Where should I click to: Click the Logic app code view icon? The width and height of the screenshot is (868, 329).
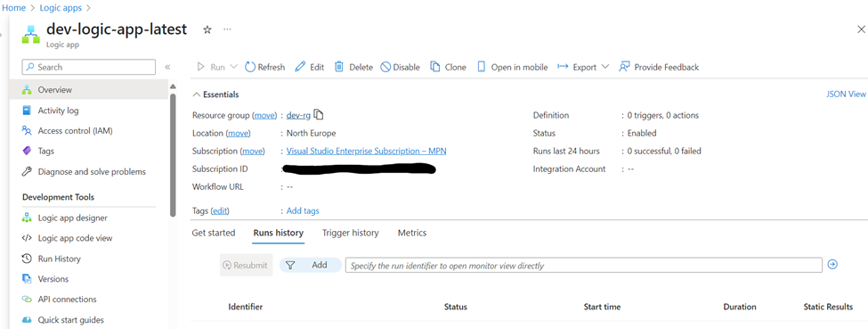(27, 238)
